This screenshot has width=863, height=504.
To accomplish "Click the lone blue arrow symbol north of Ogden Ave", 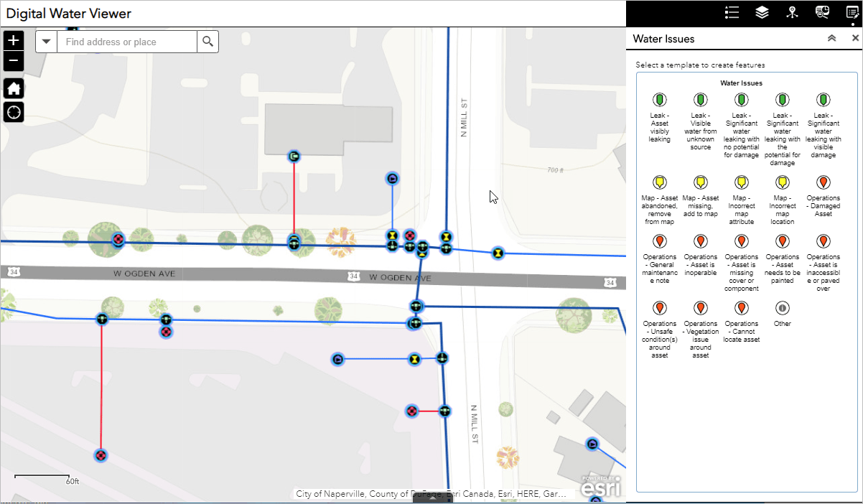I will pyautogui.click(x=392, y=178).
